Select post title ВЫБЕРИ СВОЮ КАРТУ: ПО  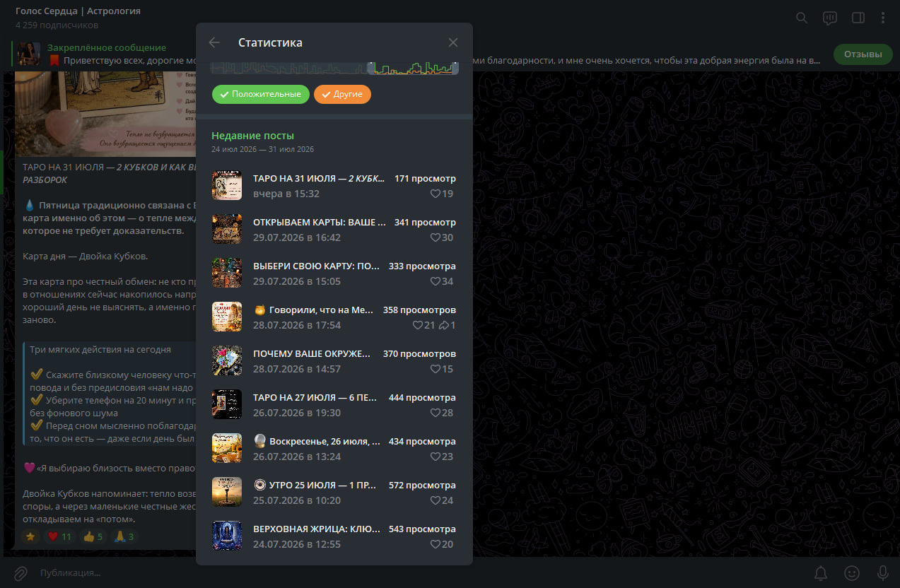coord(317,266)
